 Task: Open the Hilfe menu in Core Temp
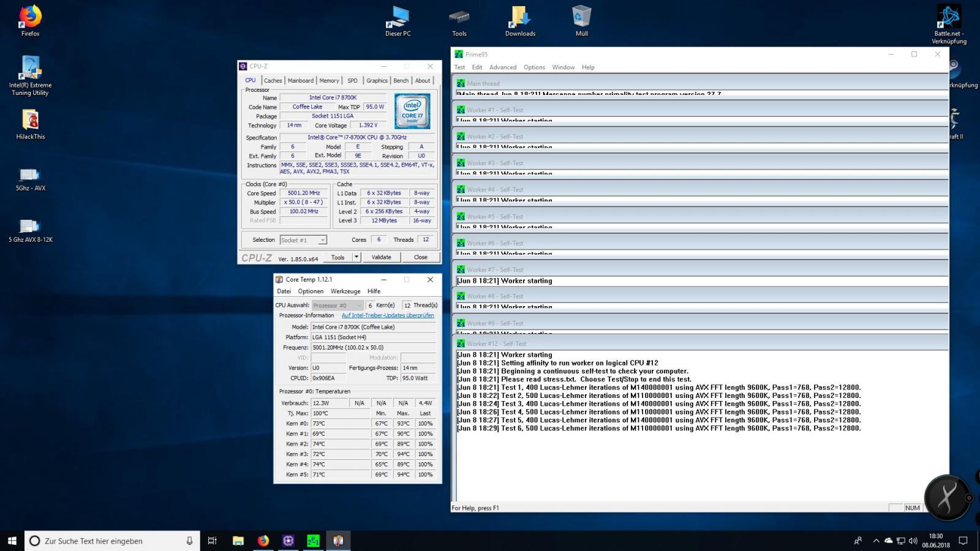pos(374,291)
